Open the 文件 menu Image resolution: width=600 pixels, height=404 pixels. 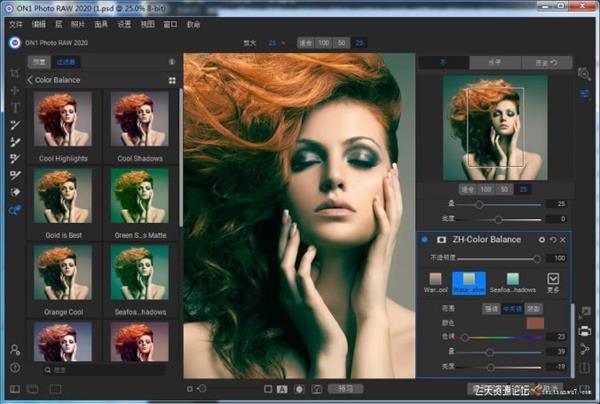point(15,23)
